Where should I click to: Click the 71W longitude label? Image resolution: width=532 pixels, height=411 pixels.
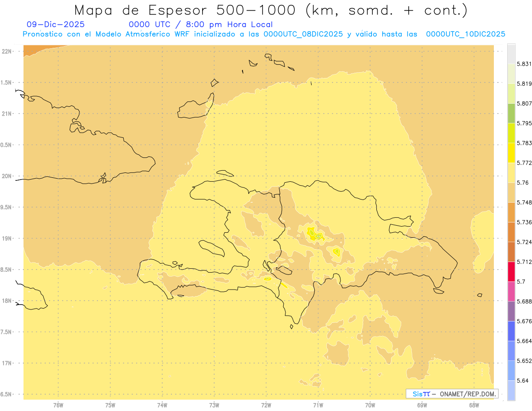tap(318, 405)
